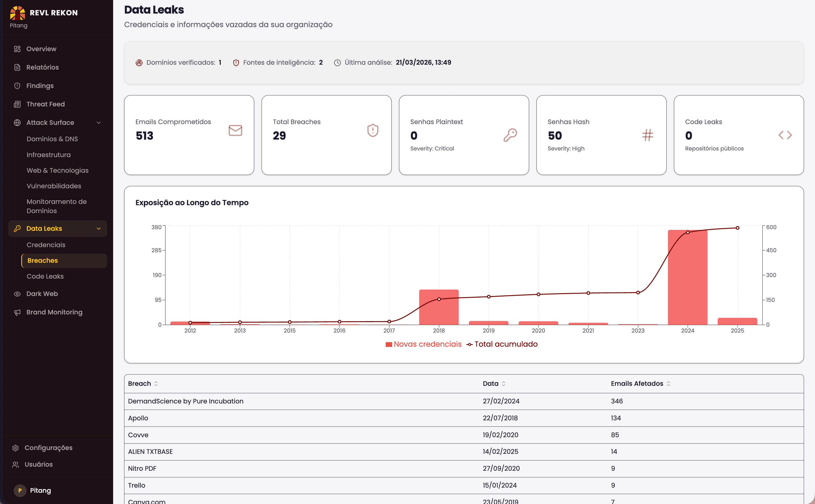
Task: Open the Code Leaks menu item
Action: point(45,276)
